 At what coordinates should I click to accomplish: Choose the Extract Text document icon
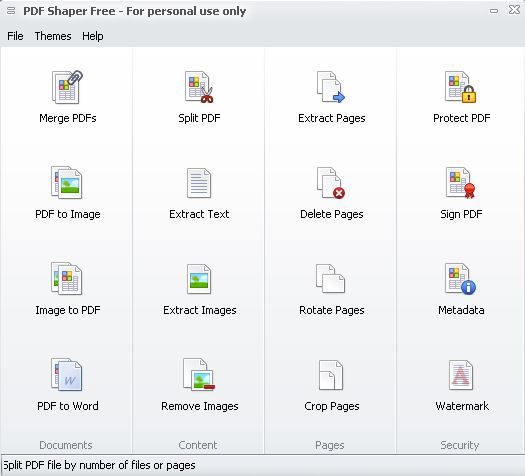pyautogui.click(x=199, y=183)
